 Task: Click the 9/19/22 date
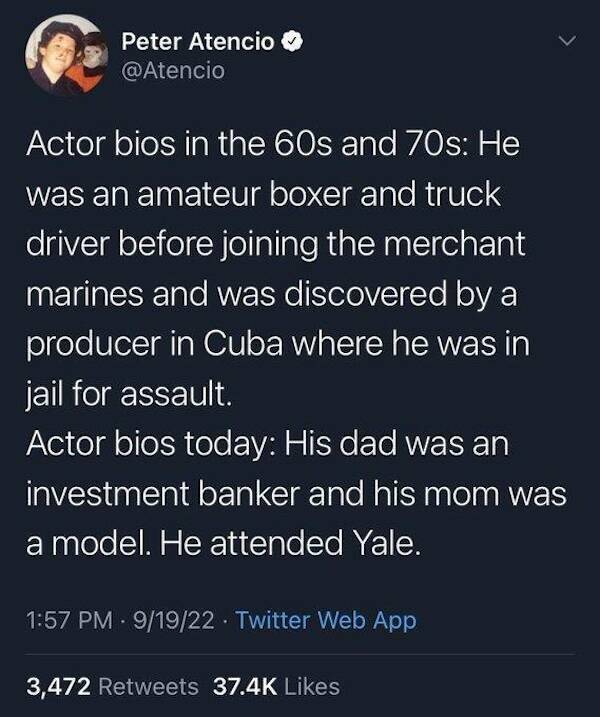(x=179, y=620)
